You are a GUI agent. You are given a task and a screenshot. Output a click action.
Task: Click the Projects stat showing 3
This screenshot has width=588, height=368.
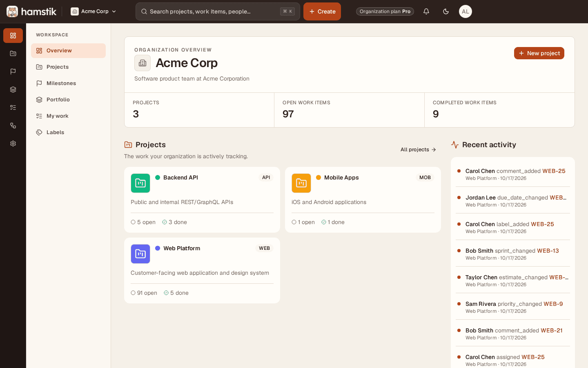click(199, 110)
